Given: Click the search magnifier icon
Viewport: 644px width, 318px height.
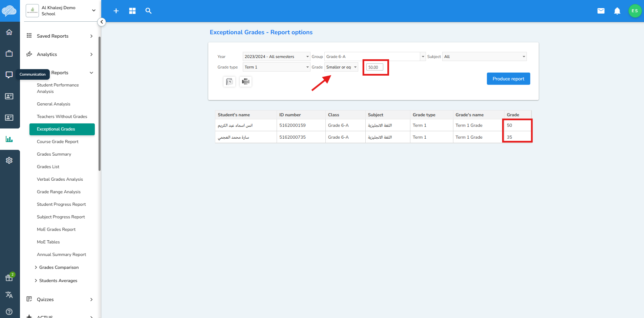Looking at the screenshot, I should [148, 11].
